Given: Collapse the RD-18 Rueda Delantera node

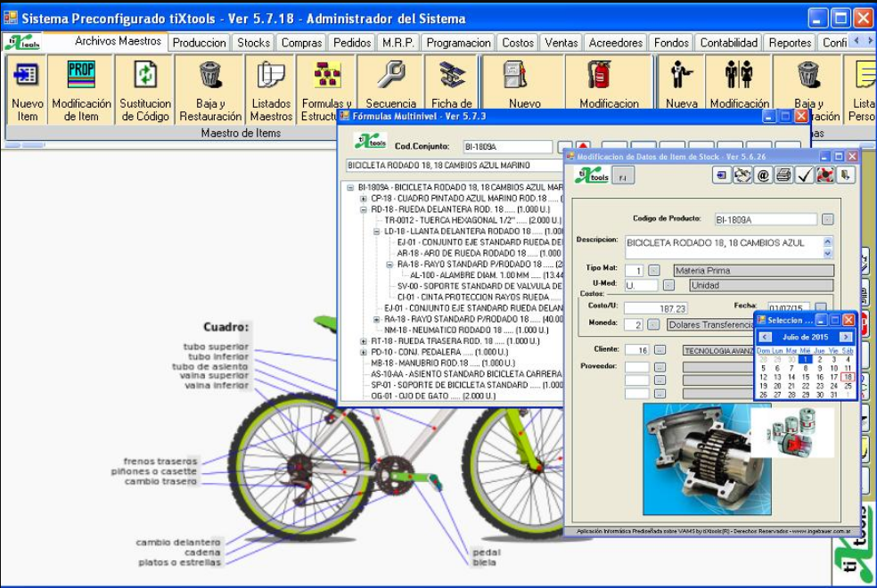Looking at the screenshot, I should (x=364, y=209).
